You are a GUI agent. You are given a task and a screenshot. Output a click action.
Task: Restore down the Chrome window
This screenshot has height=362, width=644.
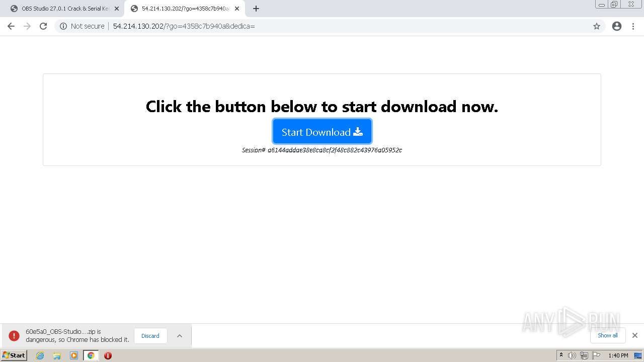point(614,5)
